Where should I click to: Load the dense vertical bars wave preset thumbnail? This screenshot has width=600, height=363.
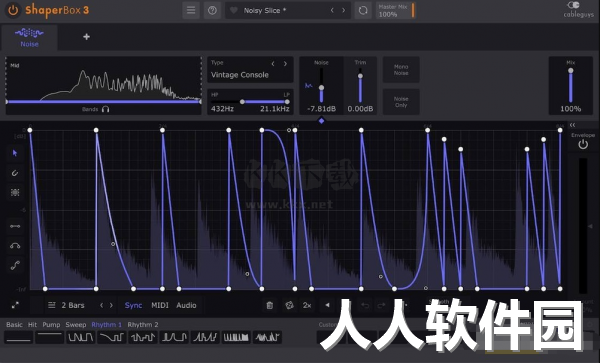click(x=236, y=337)
